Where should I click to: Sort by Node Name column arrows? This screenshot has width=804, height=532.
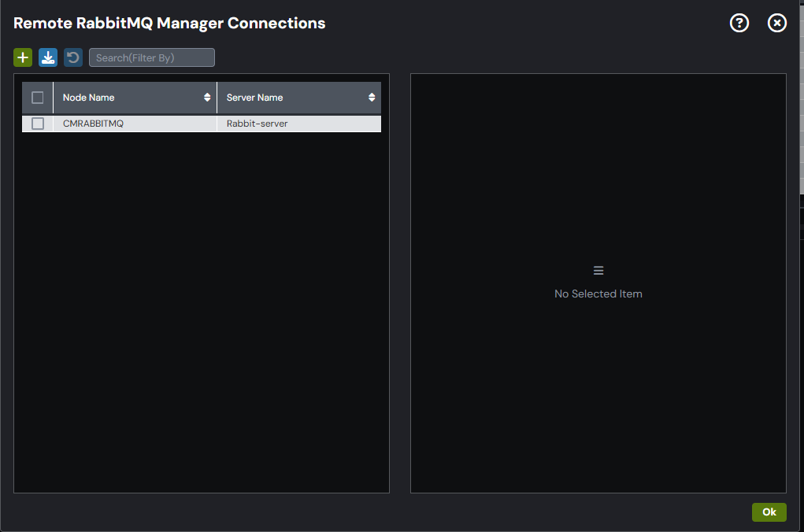207,98
